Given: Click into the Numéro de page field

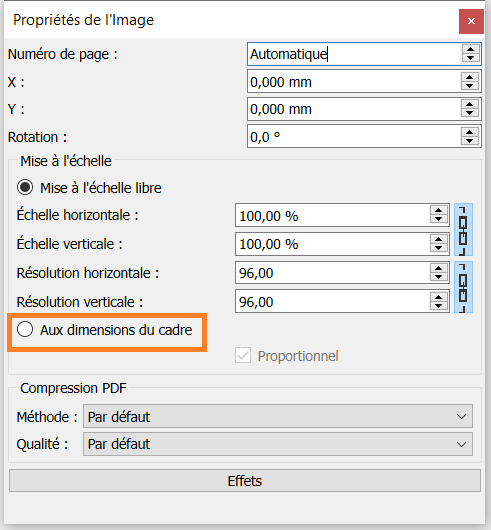Looking at the screenshot, I should (353, 54).
